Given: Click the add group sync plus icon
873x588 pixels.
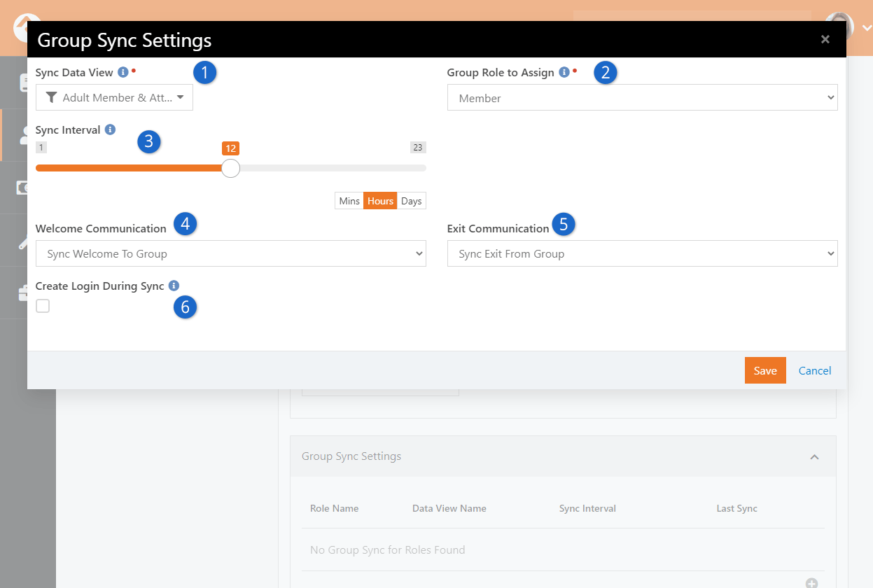Looking at the screenshot, I should tap(811, 583).
